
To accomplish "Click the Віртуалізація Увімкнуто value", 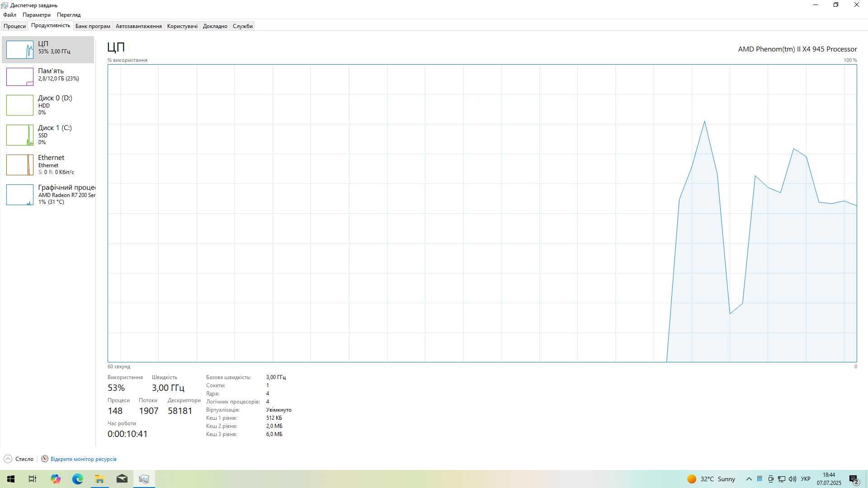I will (x=279, y=410).
